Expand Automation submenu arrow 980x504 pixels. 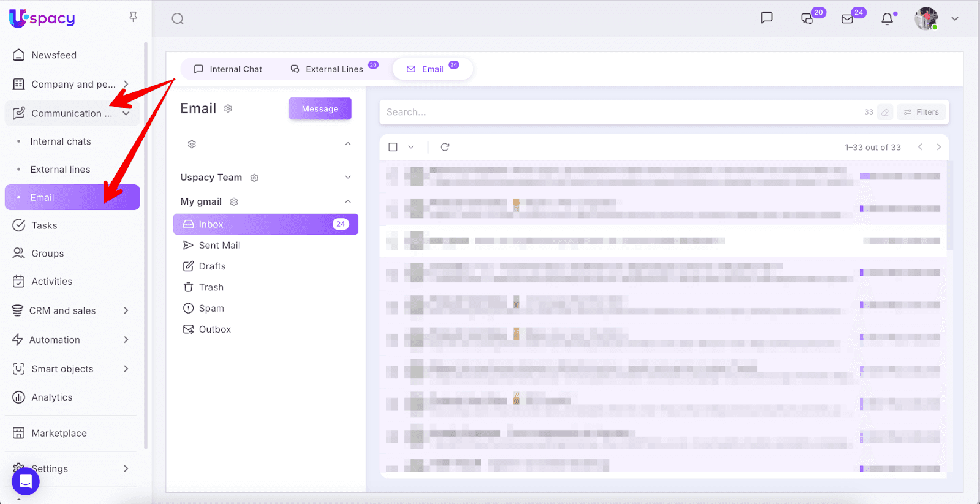coord(126,340)
